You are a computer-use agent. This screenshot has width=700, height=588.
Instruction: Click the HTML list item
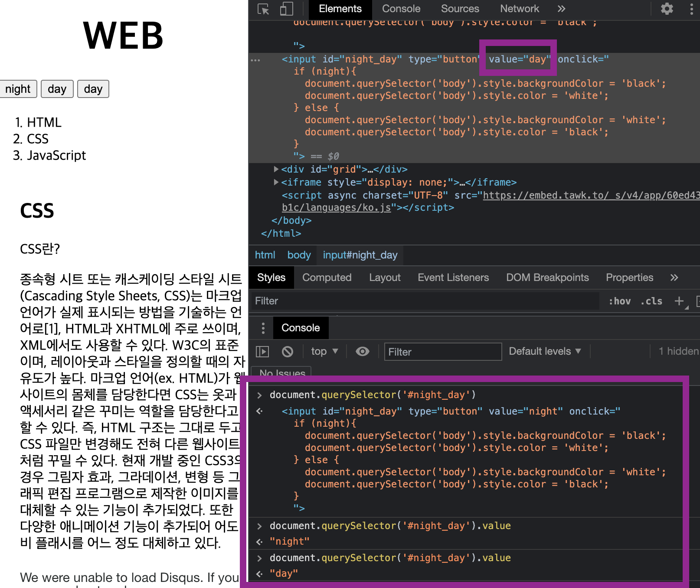pos(44,122)
